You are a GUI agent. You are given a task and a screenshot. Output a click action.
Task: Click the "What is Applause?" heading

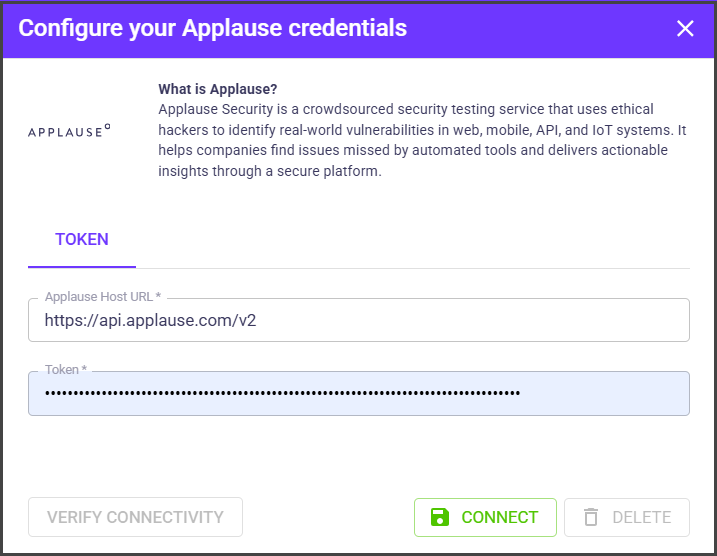[x=219, y=89]
